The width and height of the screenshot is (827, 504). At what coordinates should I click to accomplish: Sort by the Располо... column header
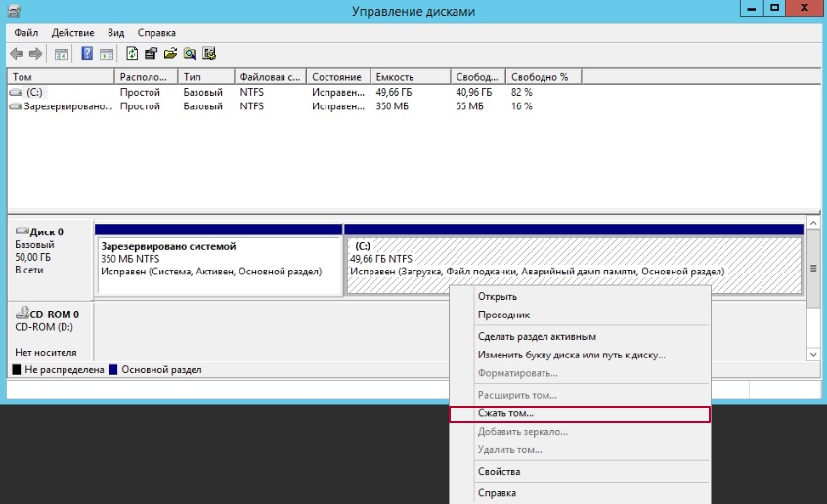[146, 77]
